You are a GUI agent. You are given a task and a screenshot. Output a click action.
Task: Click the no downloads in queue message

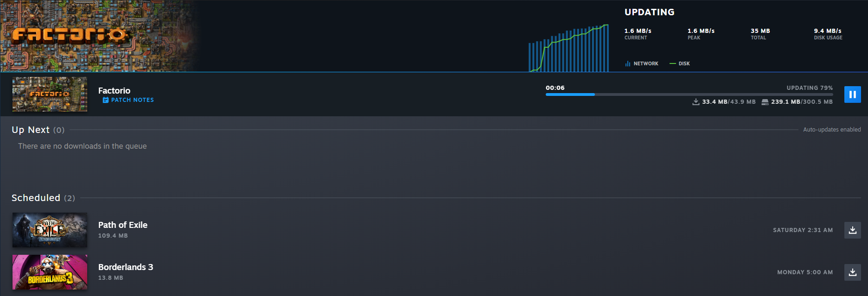click(83, 146)
